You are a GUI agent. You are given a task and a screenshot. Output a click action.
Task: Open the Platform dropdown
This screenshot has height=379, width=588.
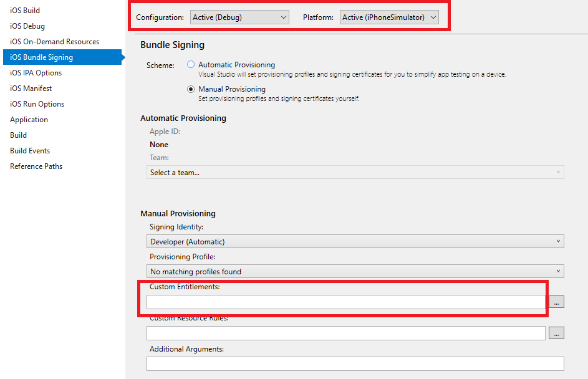[389, 17]
